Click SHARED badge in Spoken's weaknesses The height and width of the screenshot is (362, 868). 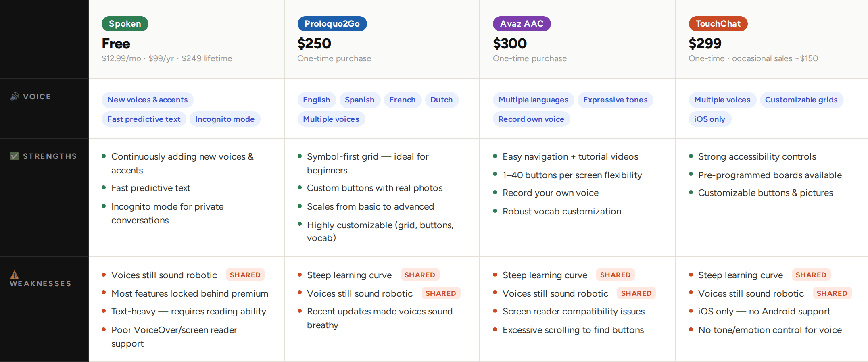coord(245,275)
